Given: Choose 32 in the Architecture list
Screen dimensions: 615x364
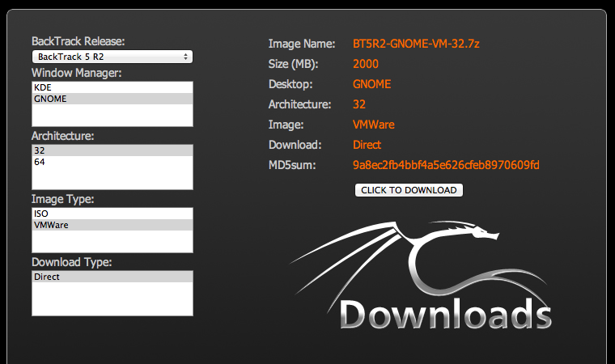Looking at the screenshot, I should (112, 150).
